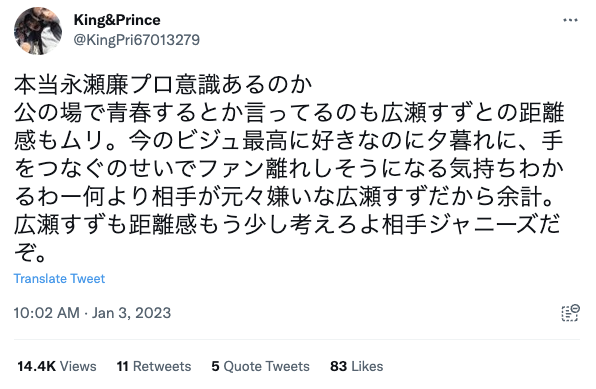This screenshot has width=596, height=389.
Task: Click the tweet line starting をつなぐのせいで
Action: (288, 168)
